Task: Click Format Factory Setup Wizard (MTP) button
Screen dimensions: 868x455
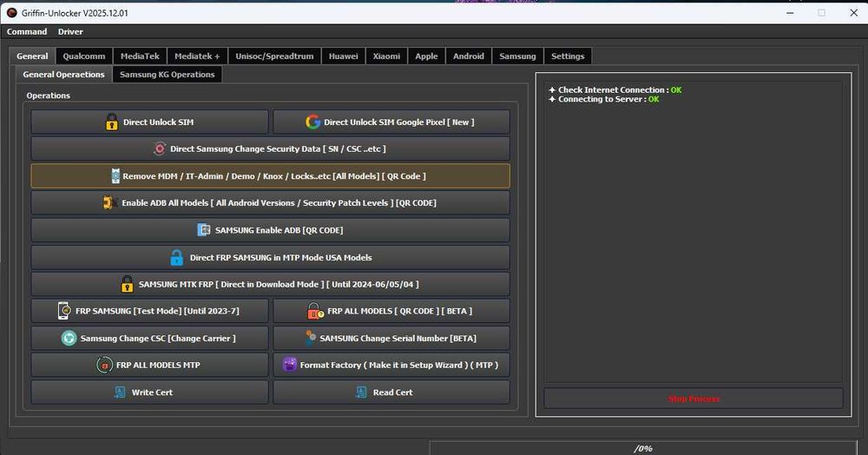Action: pos(391,365)
